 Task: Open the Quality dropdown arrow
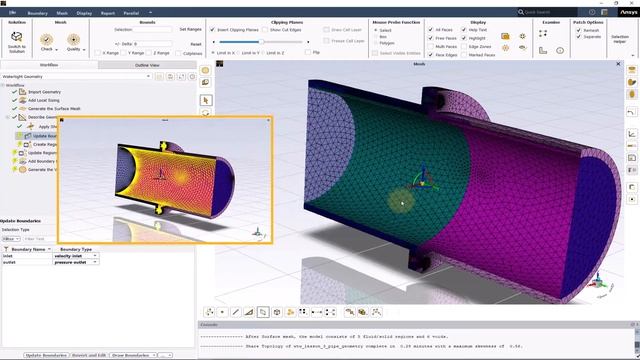pyautogui.click(x=84, y=49)
